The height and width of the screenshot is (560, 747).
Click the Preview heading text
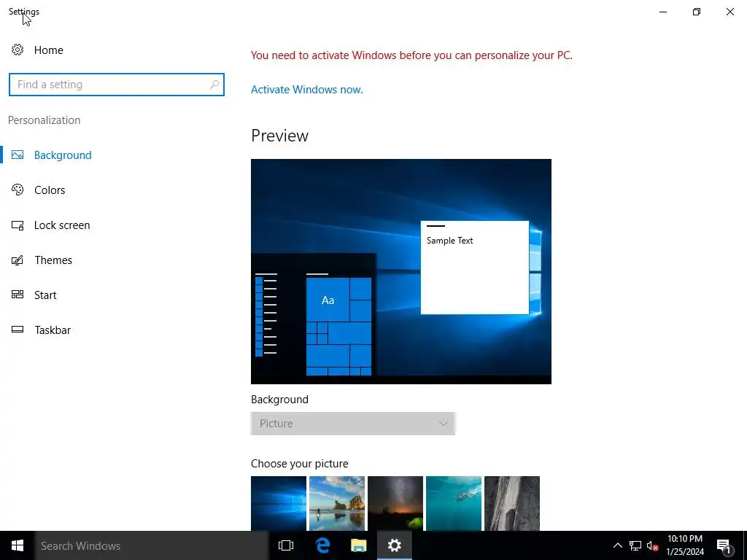279,136
